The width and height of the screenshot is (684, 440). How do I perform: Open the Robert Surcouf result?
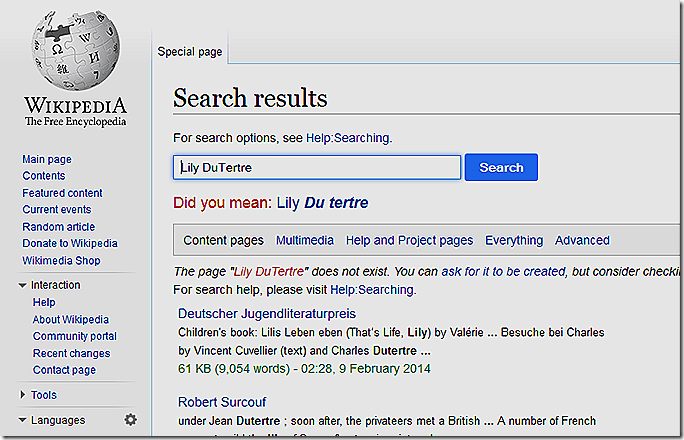[x=222, y=402]
